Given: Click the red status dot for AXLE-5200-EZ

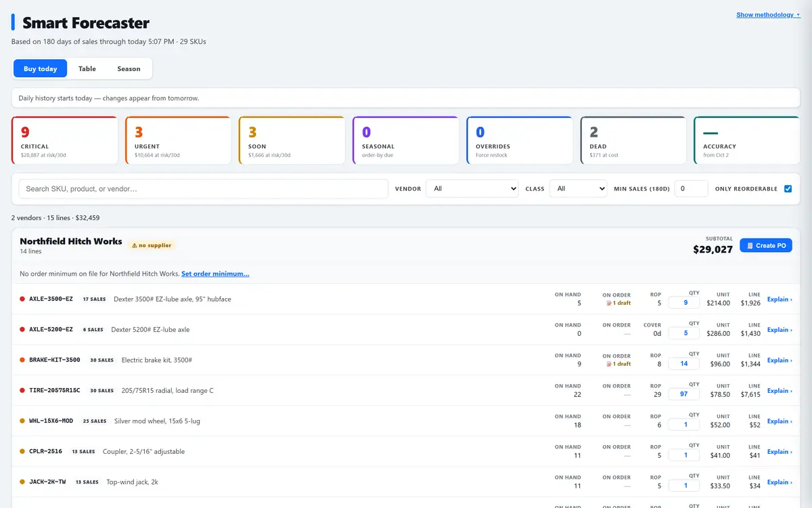Looking at the screenshot, I should point(22,329).
